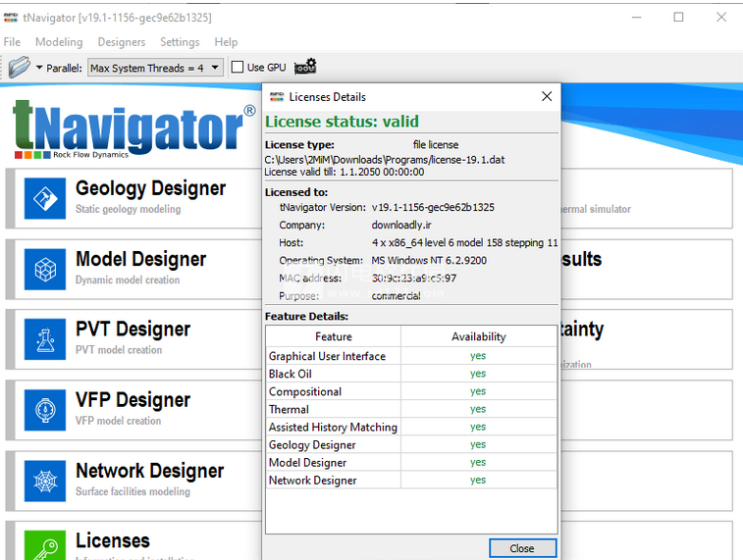
Task: Select the Assisted History Matching row
Action: coord(411,427)
